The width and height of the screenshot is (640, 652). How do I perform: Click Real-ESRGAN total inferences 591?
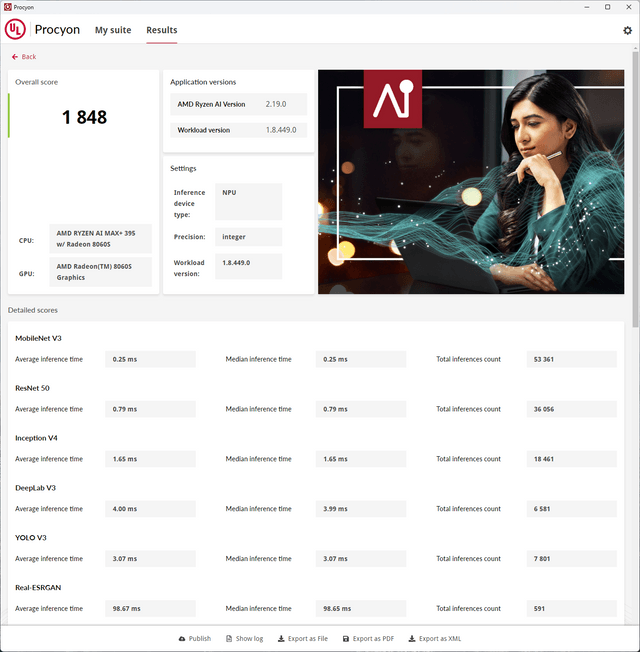571,609
